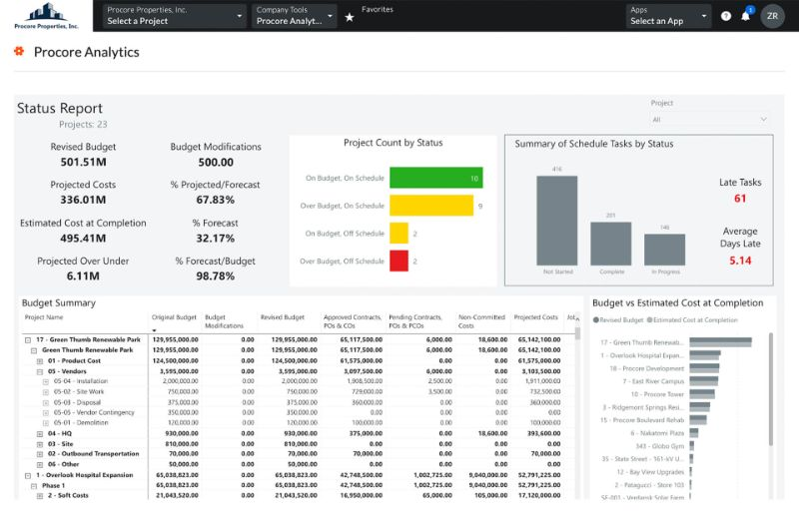Sort by the Original Budget column header

(174, 317)
